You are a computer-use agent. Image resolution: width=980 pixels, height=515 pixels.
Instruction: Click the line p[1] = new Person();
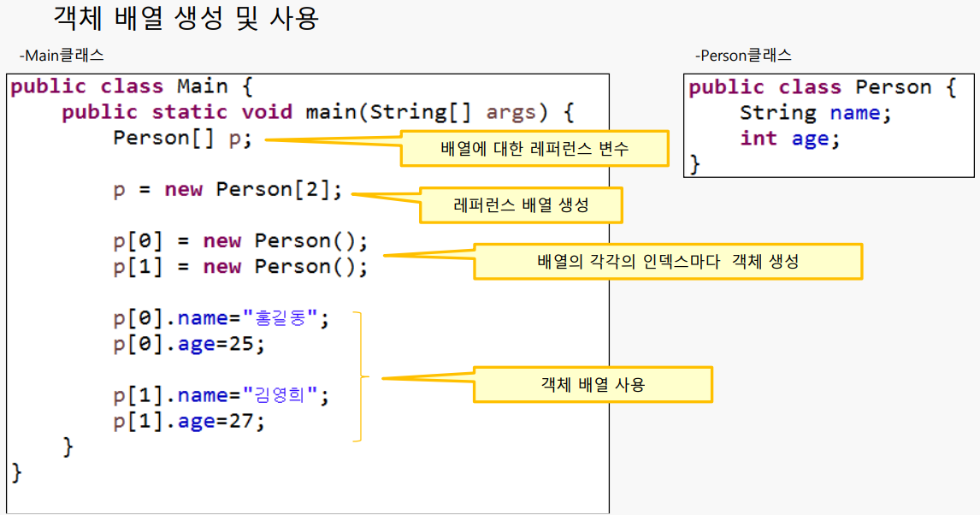240,267
